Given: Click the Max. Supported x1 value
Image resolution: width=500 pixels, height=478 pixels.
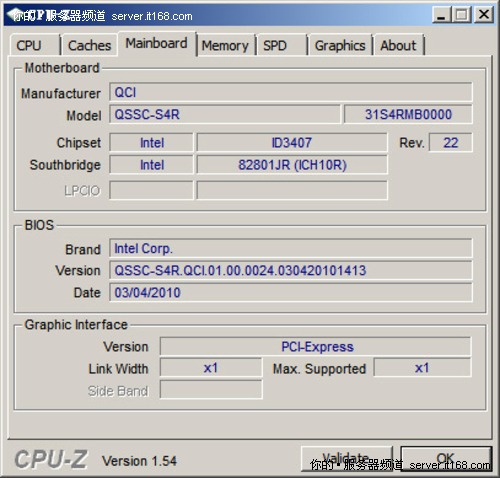Looking at the screenshot, I should 422,368.
